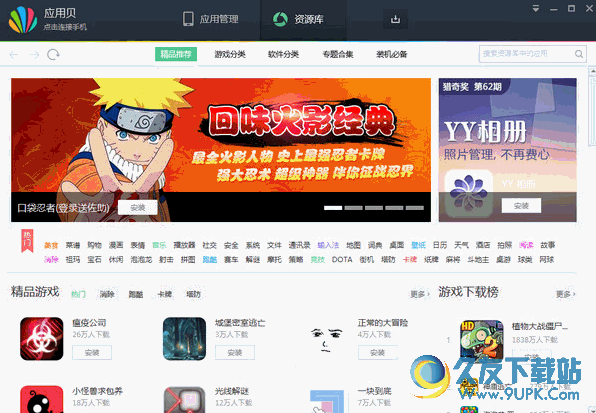Viewport: 596px width, 413px height.
Task: Open the download manager icon in header
Action: 395,19
